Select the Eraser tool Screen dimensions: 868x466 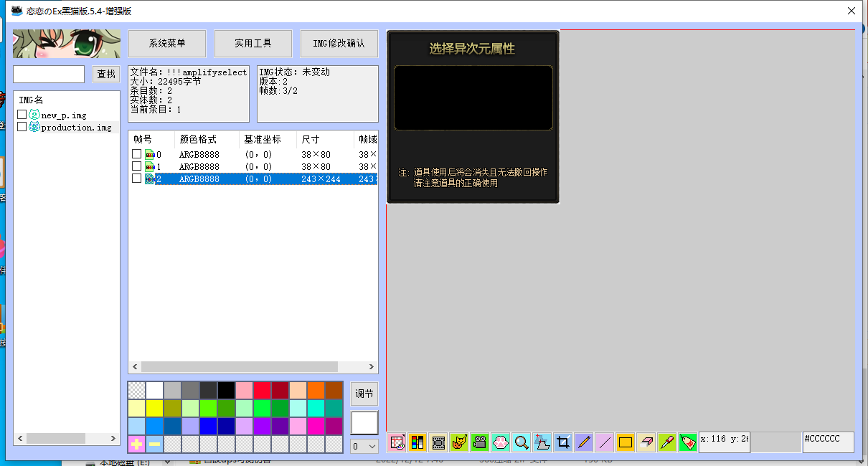coord(646,442)
